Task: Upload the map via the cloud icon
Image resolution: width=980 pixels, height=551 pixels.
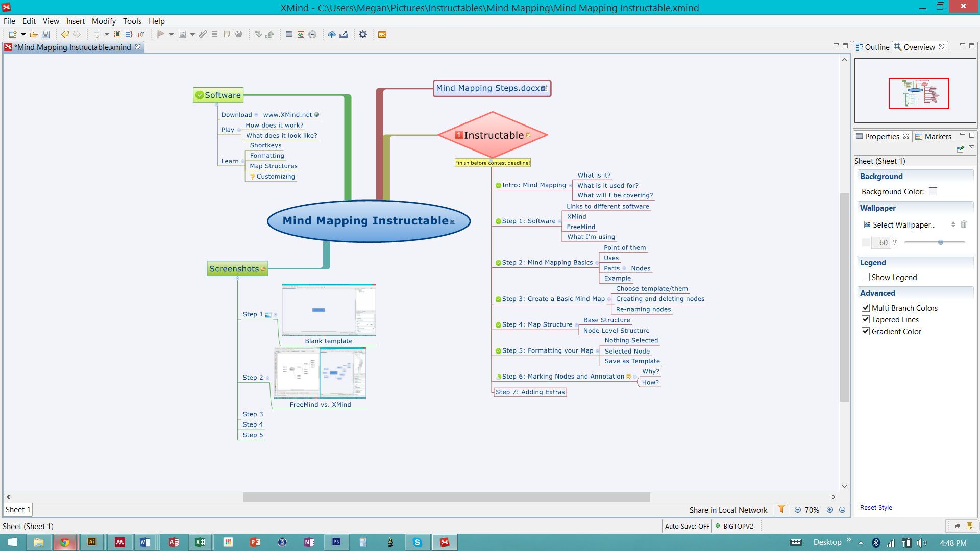Action: tap(332, 34)
